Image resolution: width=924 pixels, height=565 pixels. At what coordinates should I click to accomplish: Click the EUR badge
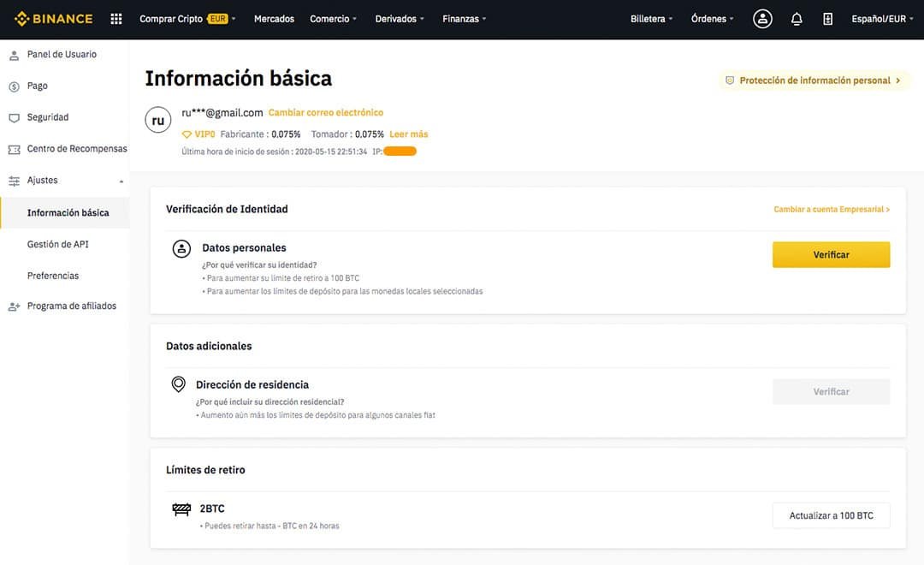coord(217,19)
